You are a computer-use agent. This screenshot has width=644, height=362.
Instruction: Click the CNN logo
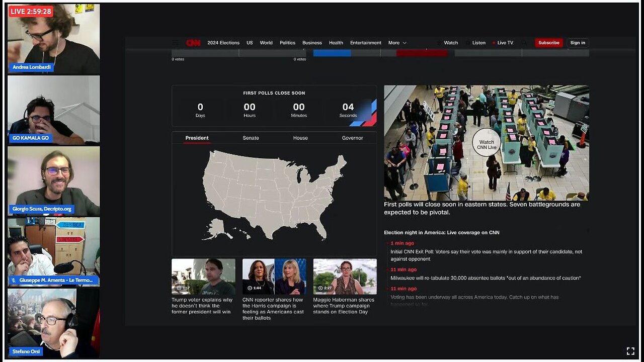pos(193,43)
